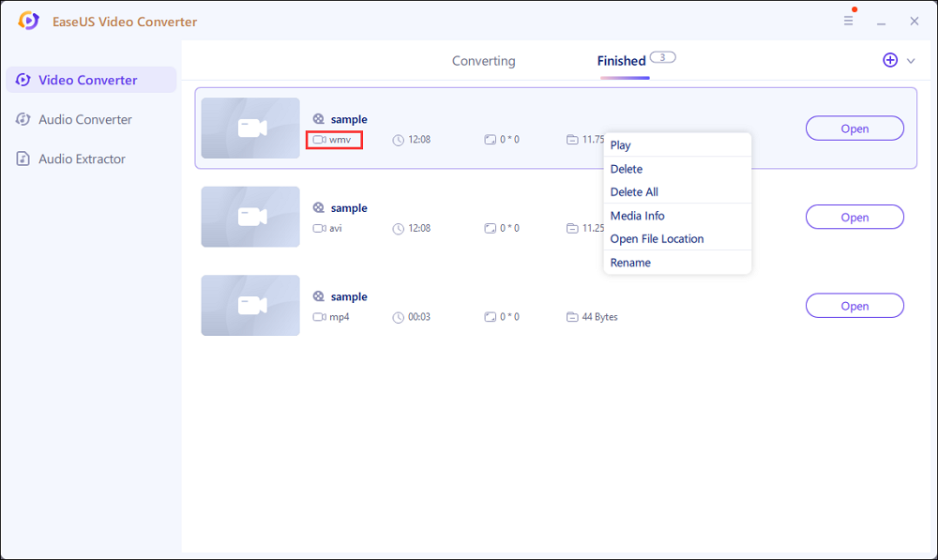The image size is (938, 560).
Task: Choose Play from the context menu
Action: [x=621, y=145]
